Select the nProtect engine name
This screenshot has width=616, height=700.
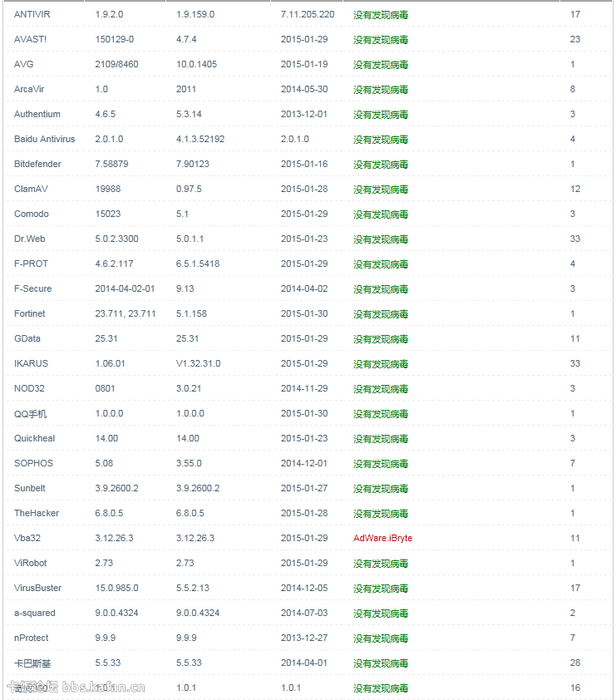32,638
